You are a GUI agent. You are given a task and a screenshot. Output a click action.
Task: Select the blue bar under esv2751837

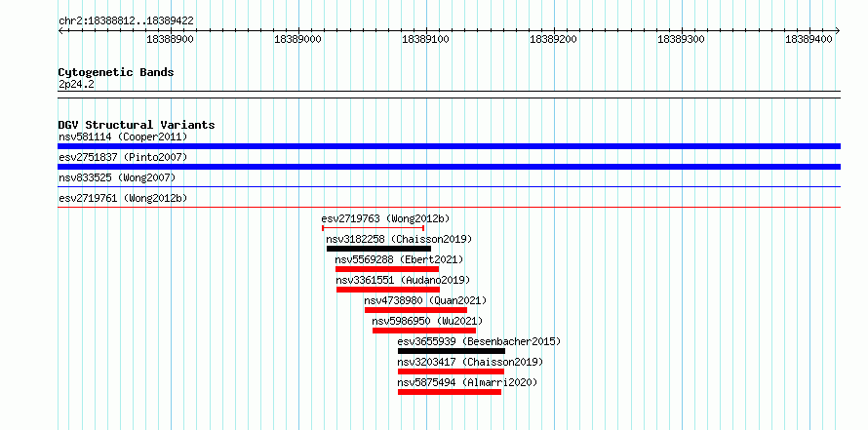click(449, 167)
